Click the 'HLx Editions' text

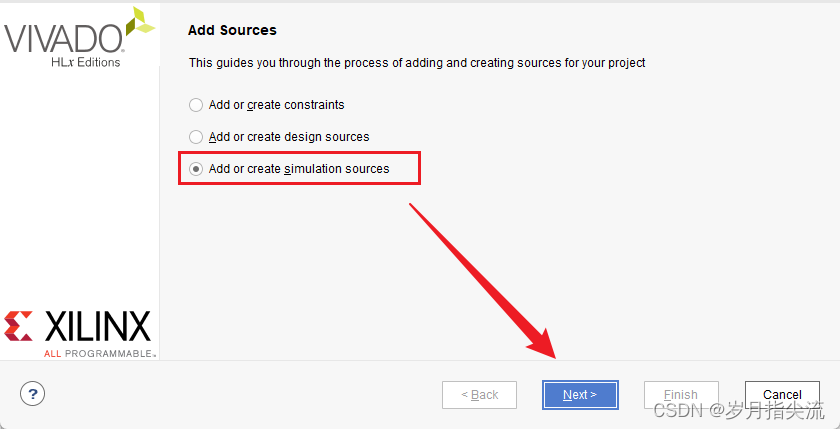pos(85,62)
